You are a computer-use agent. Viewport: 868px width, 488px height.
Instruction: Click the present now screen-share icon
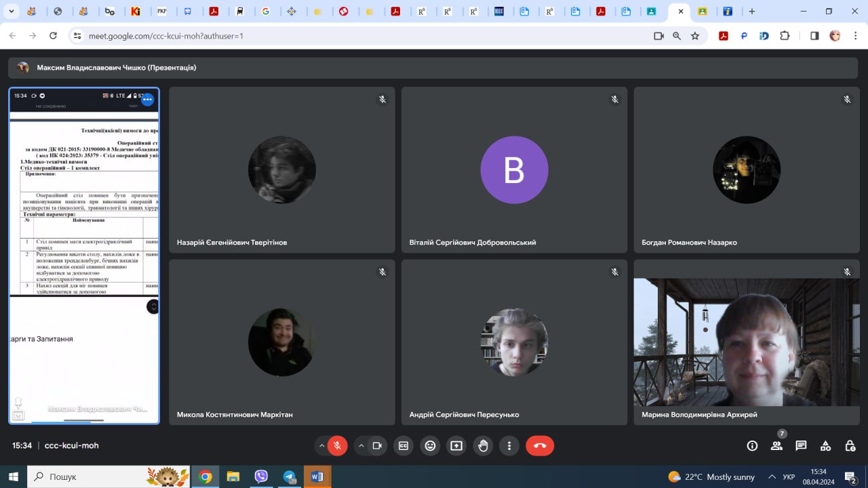(456, 445)
